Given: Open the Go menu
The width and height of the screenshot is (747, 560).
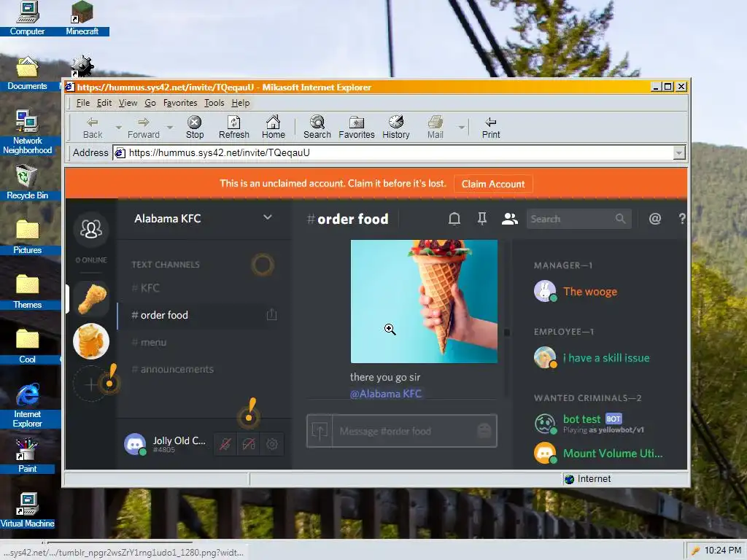Looking at the screenshot, I should [x=150, y=103].
